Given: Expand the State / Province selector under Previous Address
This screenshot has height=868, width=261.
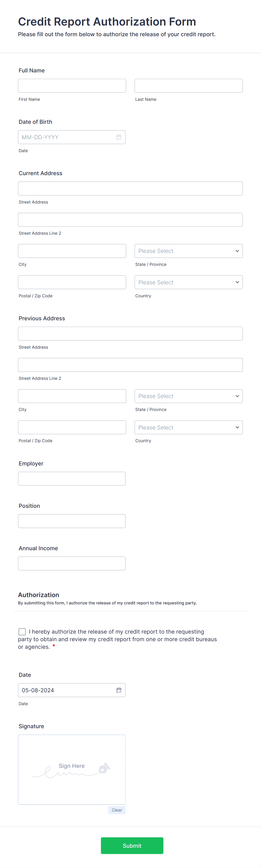Looking at the screenshot, I should 188,396.
